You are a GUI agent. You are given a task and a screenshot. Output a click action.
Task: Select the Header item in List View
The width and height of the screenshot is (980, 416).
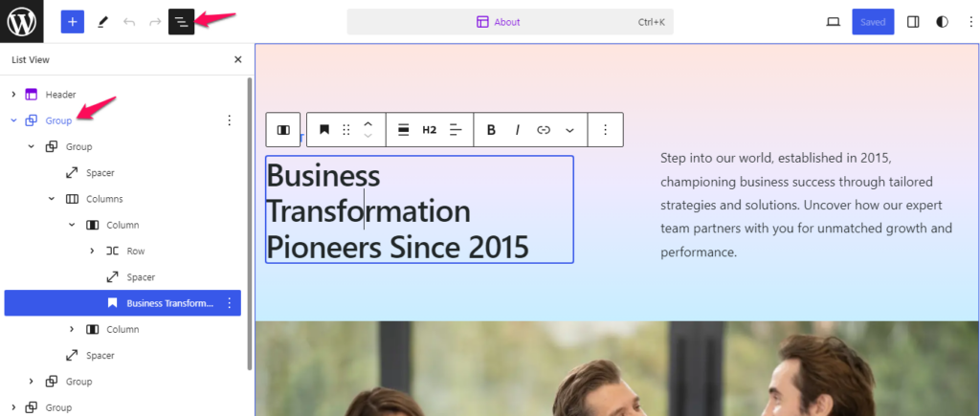(60, 95)
